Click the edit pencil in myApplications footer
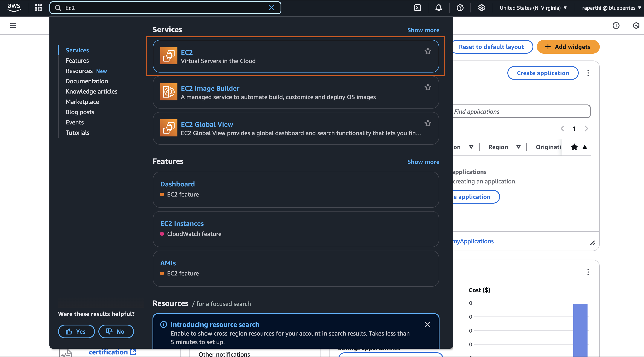 [x=592, y=243]
